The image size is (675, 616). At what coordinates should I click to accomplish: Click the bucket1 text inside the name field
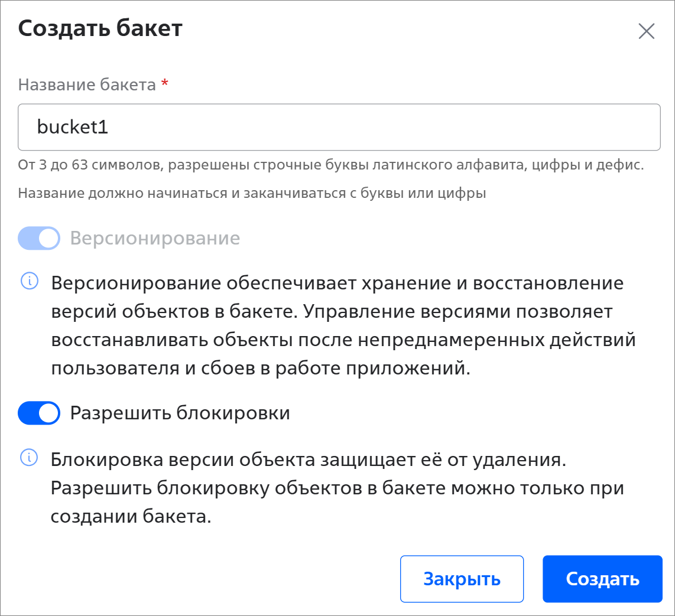[73, 128]
